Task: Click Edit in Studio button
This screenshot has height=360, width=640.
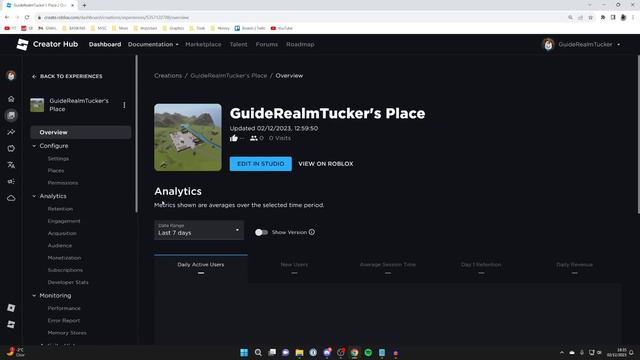Action: click(x=260, y=164)
